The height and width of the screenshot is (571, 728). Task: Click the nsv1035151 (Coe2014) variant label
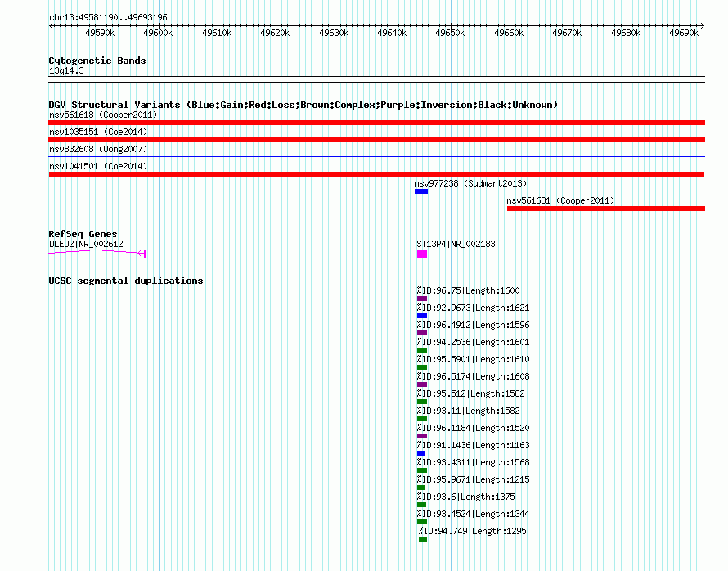tap(98, 132)
